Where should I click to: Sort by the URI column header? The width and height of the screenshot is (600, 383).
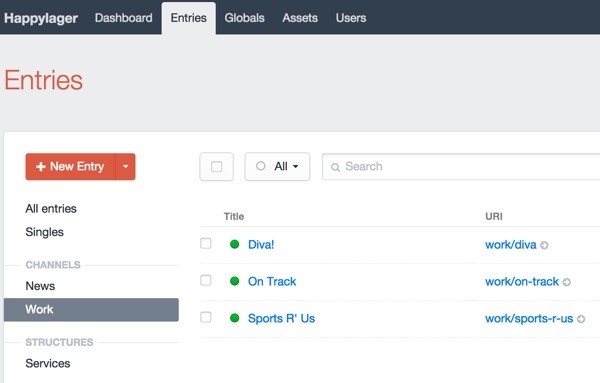point(494,217)
